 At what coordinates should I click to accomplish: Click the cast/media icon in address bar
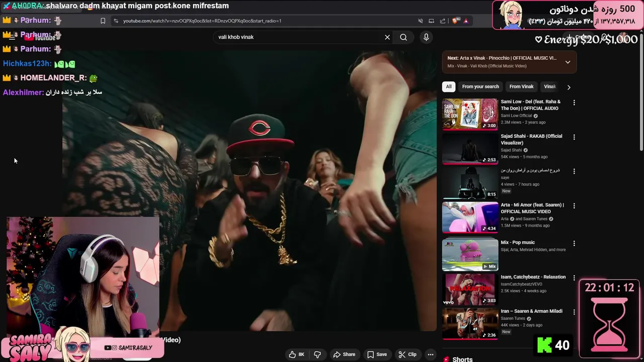point(431,21)
